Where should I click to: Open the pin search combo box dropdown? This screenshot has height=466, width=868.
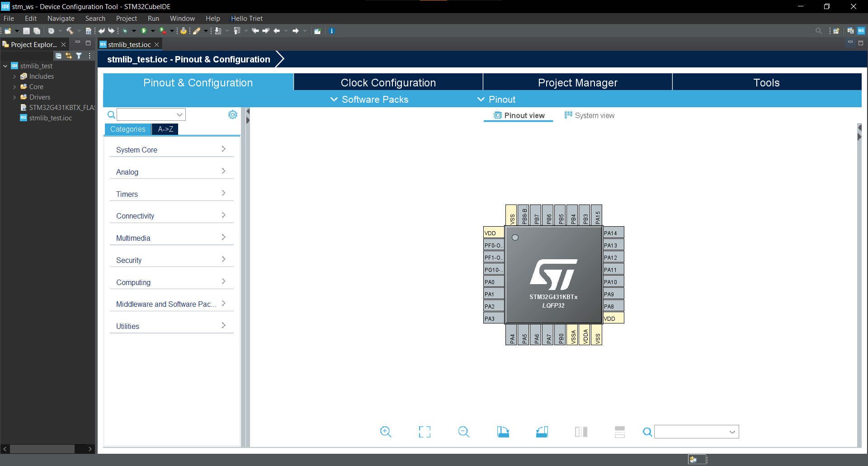pos(732,432)
